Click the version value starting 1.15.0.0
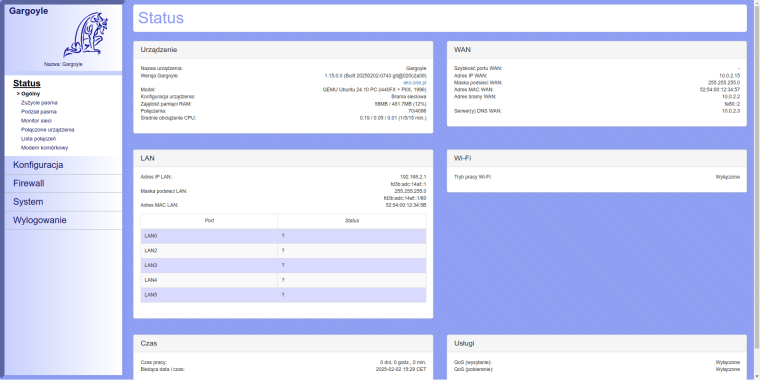 376,76
